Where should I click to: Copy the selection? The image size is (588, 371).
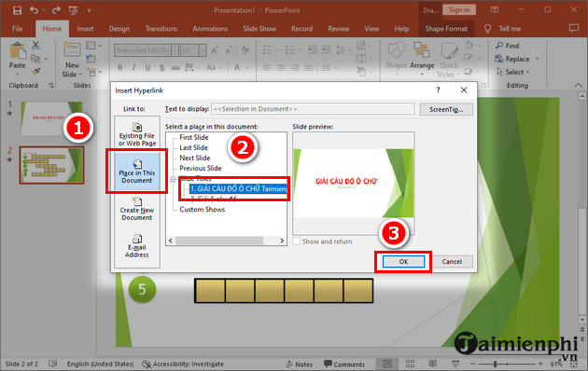tap(35, 59)
